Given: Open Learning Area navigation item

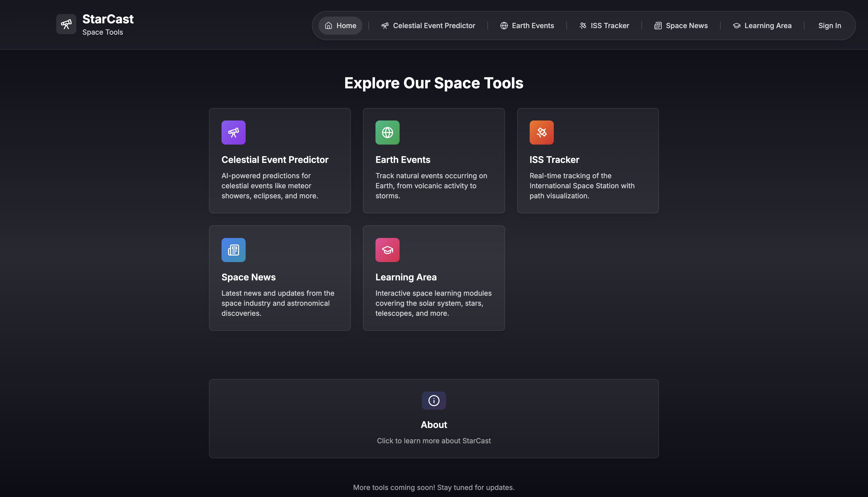Looking at the screenshot, I should (768, 26).
